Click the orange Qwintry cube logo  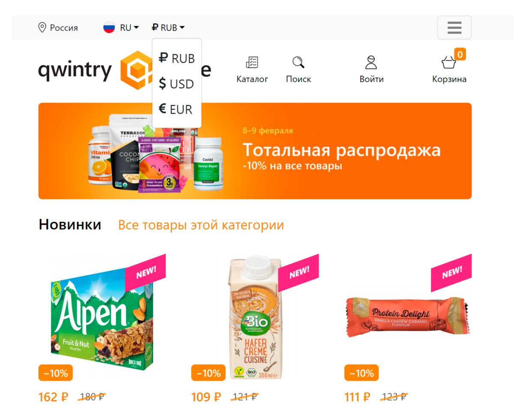click(x=137, y=70)
